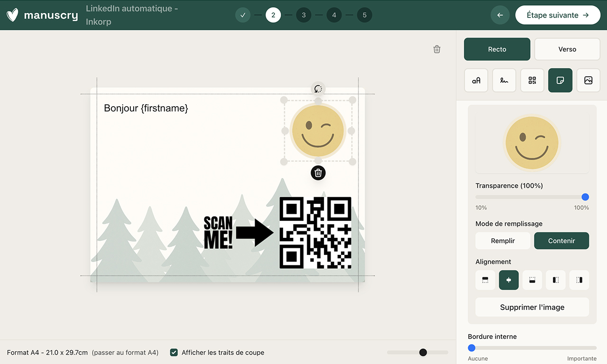Align the image to the left
The height and width of the screenshot is (364, 607).
556,280
